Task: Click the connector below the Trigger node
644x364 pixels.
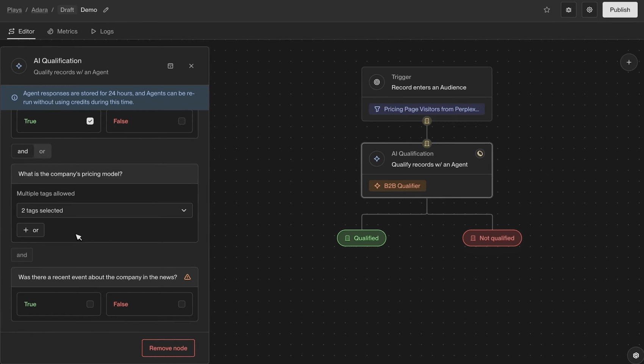Action: 427,121
